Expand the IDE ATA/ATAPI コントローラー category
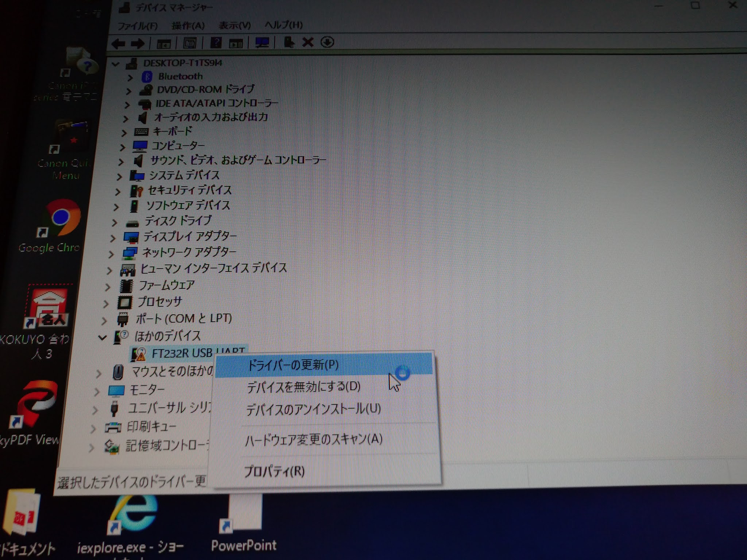This screenshot has width=747, height=560. [x=127, y=105]
